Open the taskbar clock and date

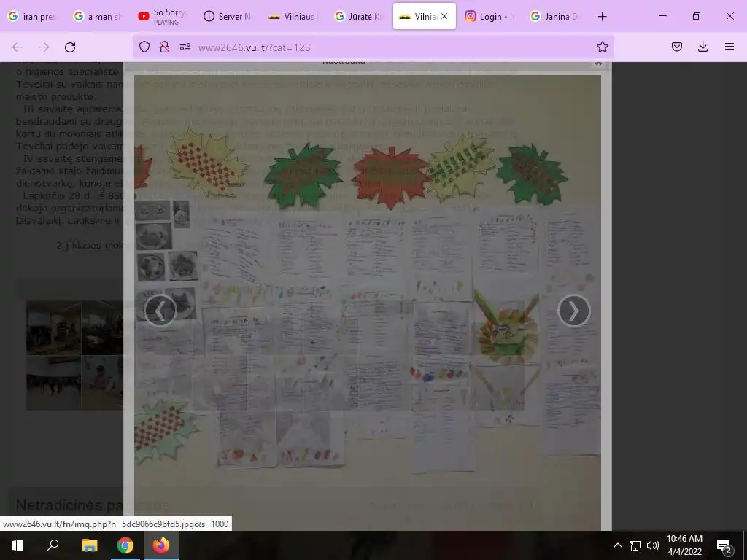point(684,545)
